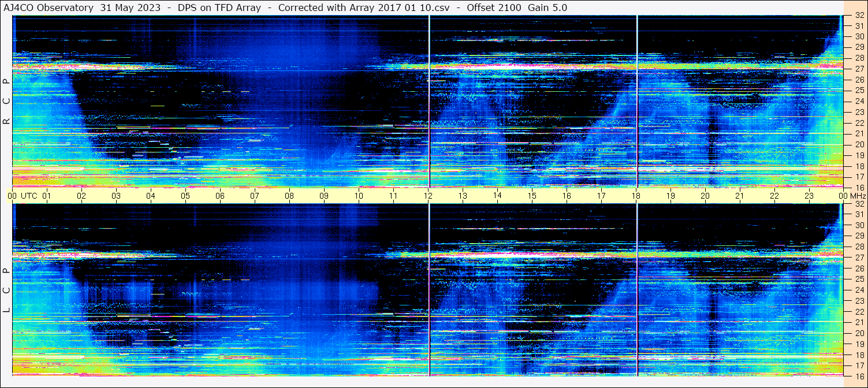Viewport: 868px width, 388px height.
Task: Click the "UTC" label on time axis
Action: pyautogui.click(x=29, y=196)
